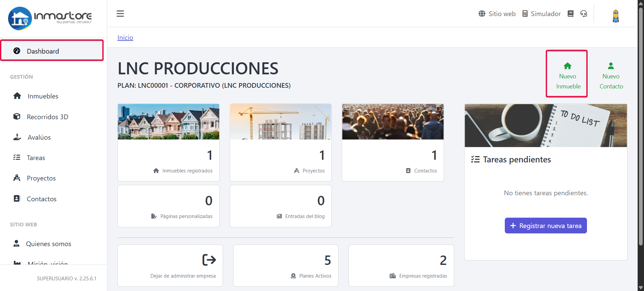Click the Dashboard gauge icon
The width and height of the screenshot is (644, 291).
(17, 51)
